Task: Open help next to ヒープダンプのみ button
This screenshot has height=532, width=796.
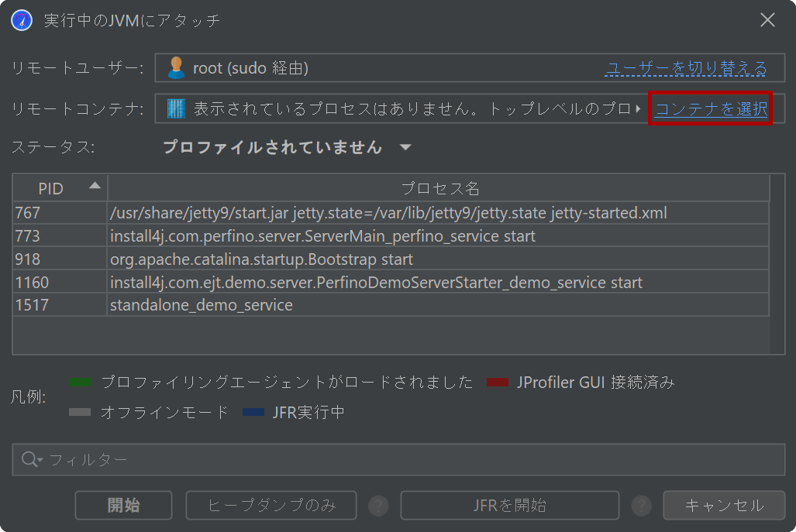Action: 378,506
